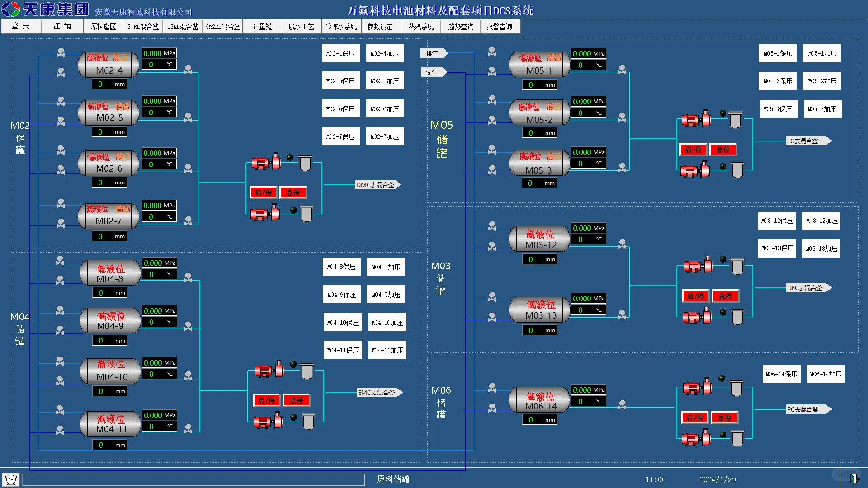Screen dimensions: 868x488
Task: Toggle 启/停 for DMC pumps
Action: coord(263,192)
